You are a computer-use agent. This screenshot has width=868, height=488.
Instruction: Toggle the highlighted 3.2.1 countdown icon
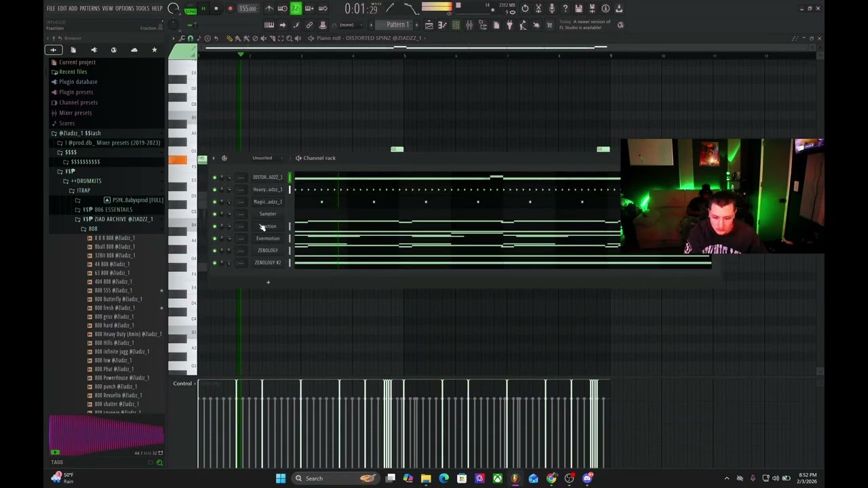point(296,9)
